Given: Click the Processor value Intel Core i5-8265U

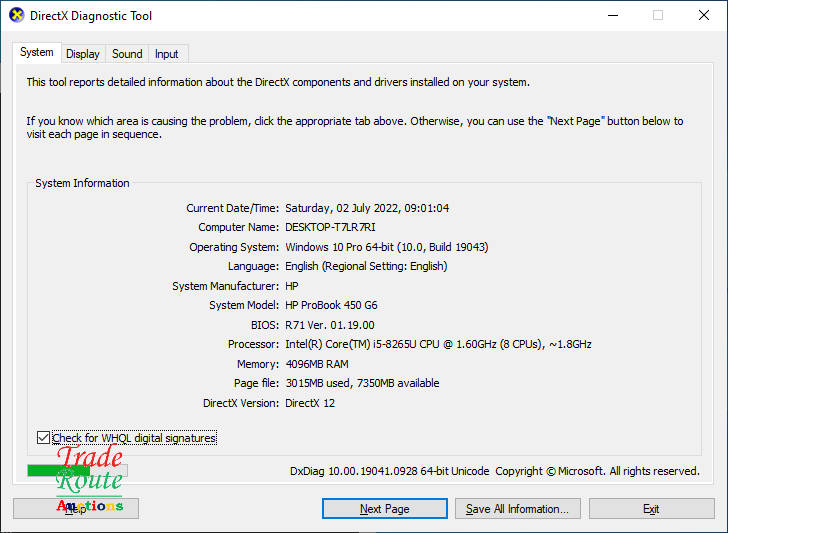Looking at the screenshot, I should click(x=438, y=344).
